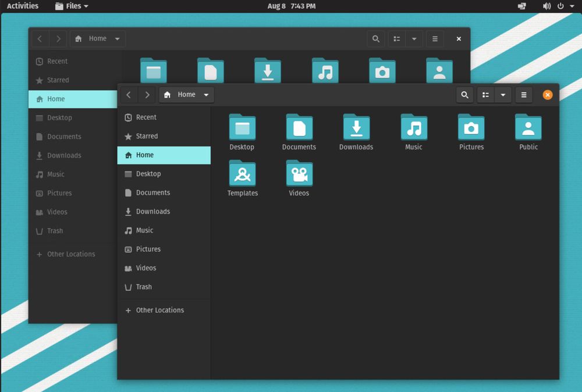Select Home in front window sidebar

[x=164, y=155]
